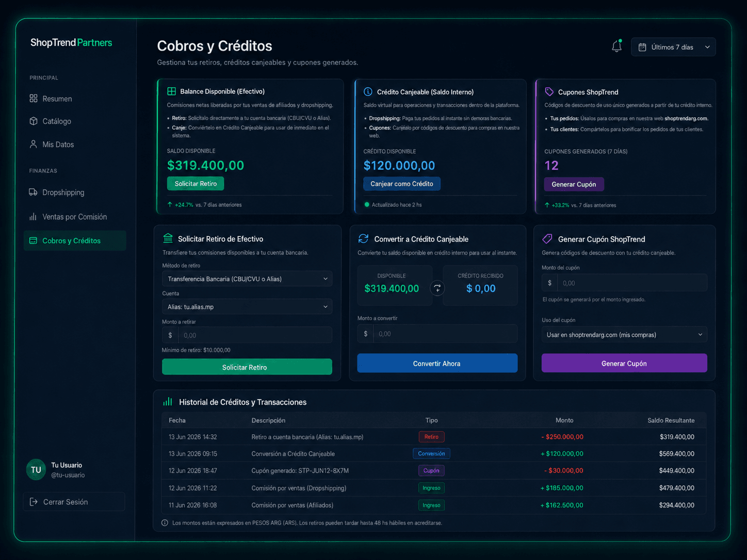The height and width of the screenshot is (560, 747).
Task: Click the Cerrar Sesión button
Action: (74, 502)
